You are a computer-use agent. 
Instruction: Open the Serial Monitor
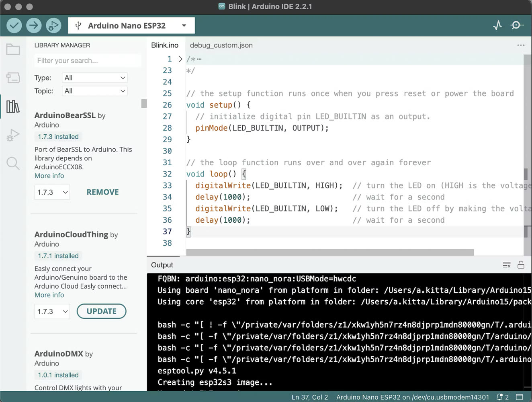(x=517, y=25)
